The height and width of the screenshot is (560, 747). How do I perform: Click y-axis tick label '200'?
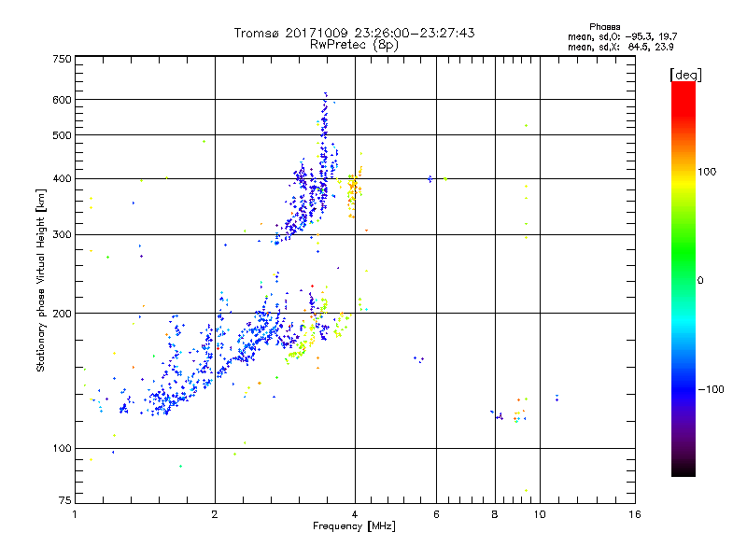(62, 314)
